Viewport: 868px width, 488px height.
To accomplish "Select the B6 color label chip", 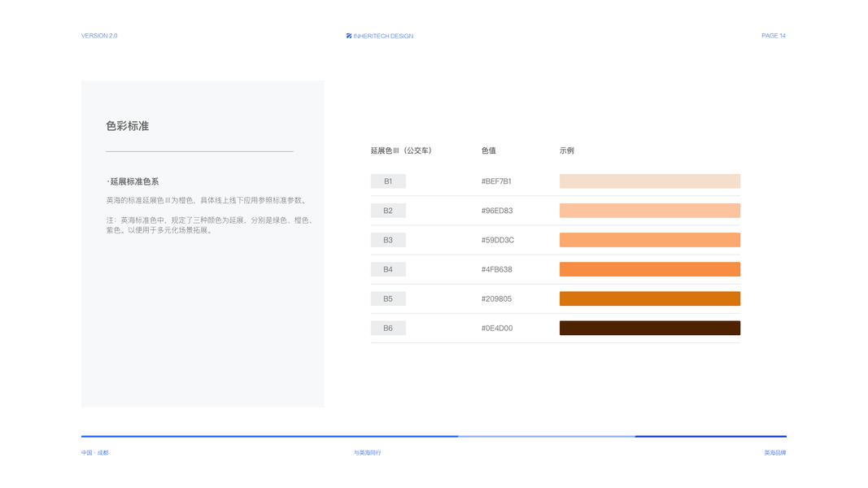I will [x=388, y=328].
